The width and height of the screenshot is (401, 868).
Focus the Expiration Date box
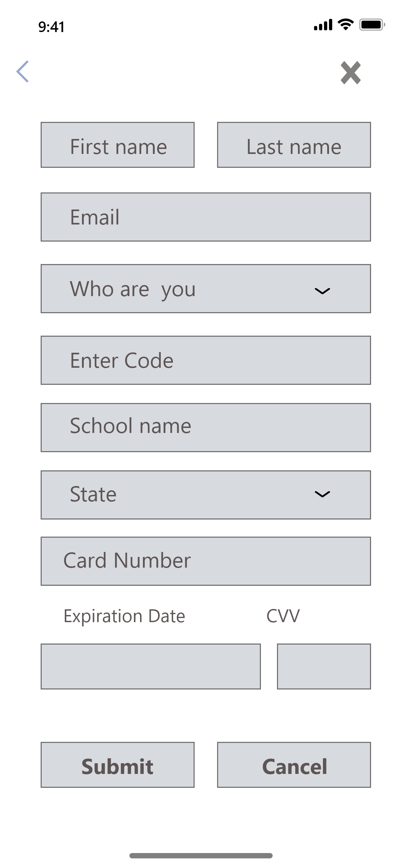(x=151, y=666)
